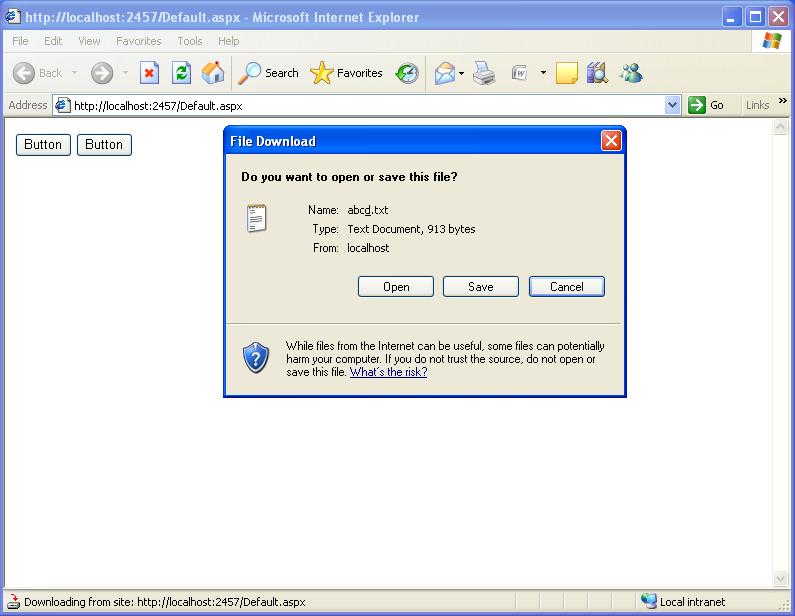
Task: Click the "Local intranet" status text
Action: tap(692, 602)
